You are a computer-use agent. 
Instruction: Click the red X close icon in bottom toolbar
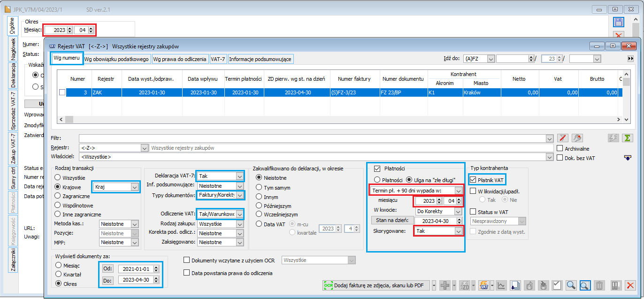(630, 285)
